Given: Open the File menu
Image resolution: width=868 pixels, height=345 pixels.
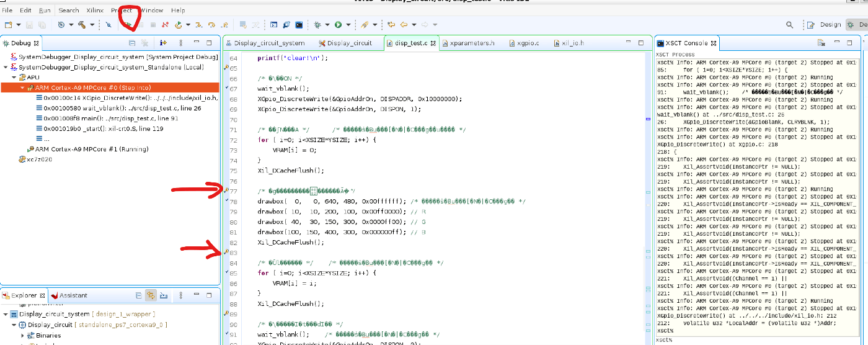Looking at the screenshot, I should point(7,10).
